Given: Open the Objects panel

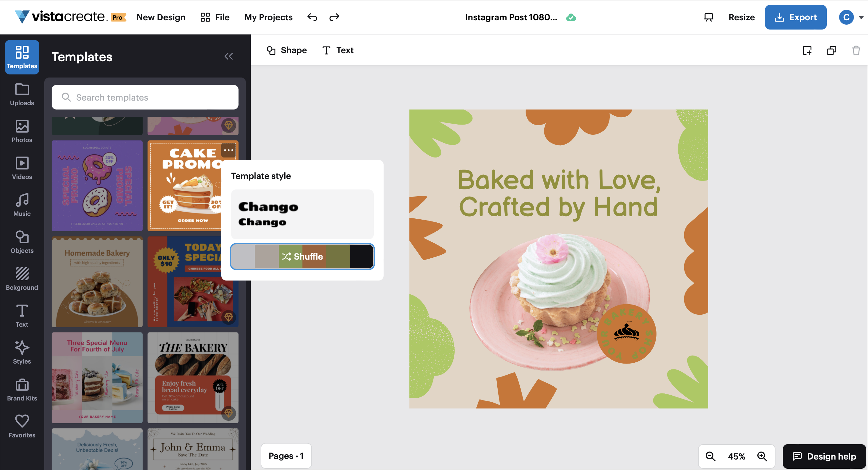Looking at the screenshot, I should coord(22,241).
